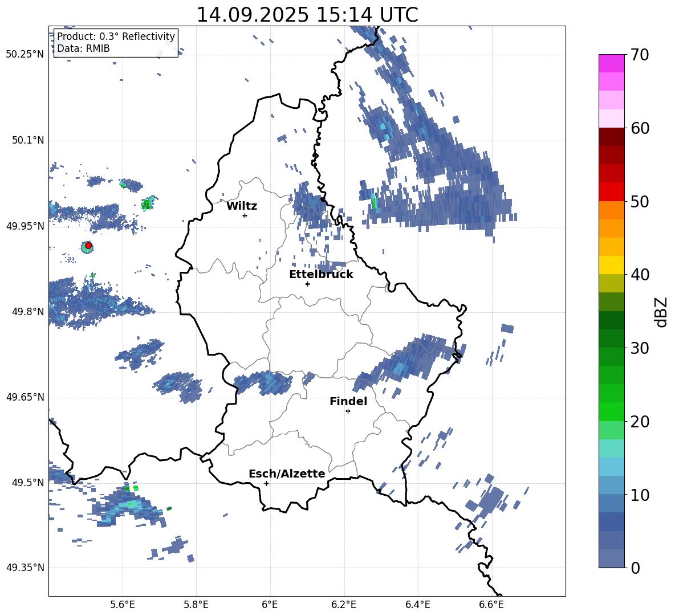Click the Product 0.3° Reflectivity text
The width and height of the screenshot is (675, 616).
[116, 36]
